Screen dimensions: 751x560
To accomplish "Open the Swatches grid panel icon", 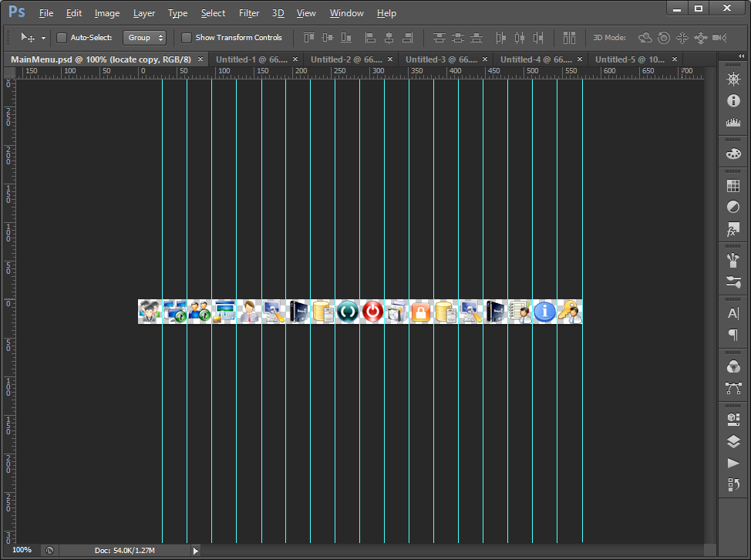I will tap(733, 186).
